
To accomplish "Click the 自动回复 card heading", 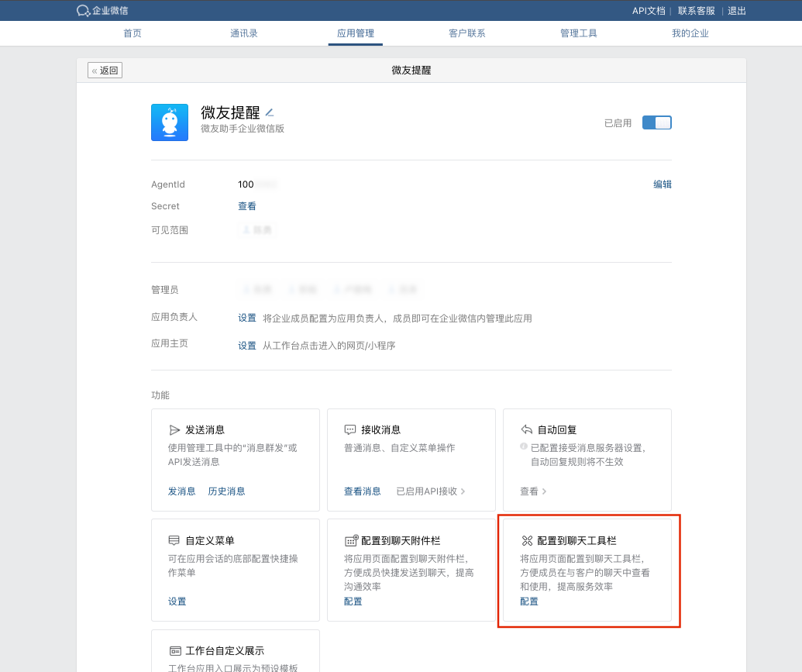I will point(557,430).
